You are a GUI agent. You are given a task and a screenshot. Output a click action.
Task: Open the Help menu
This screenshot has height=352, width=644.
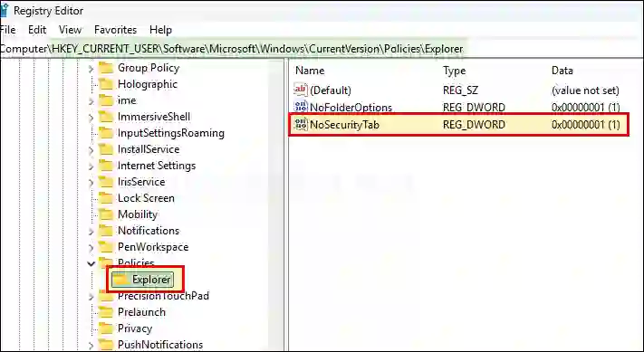click(160, 30)
